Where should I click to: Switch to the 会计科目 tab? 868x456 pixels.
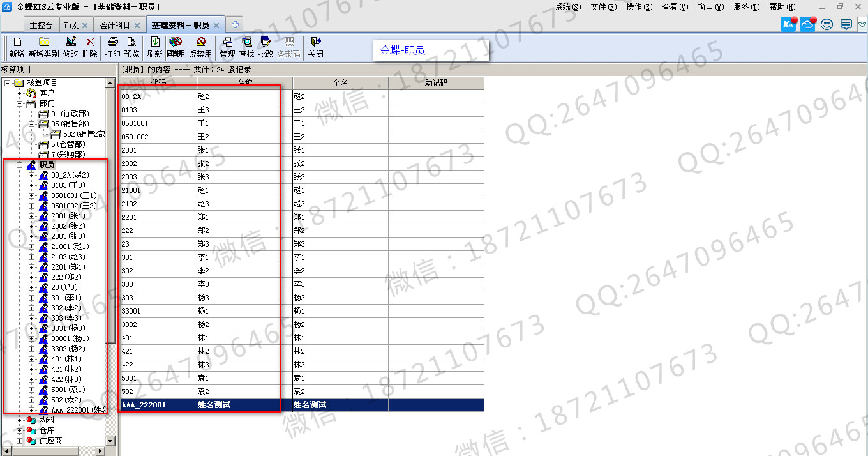[x=115, y=26]
